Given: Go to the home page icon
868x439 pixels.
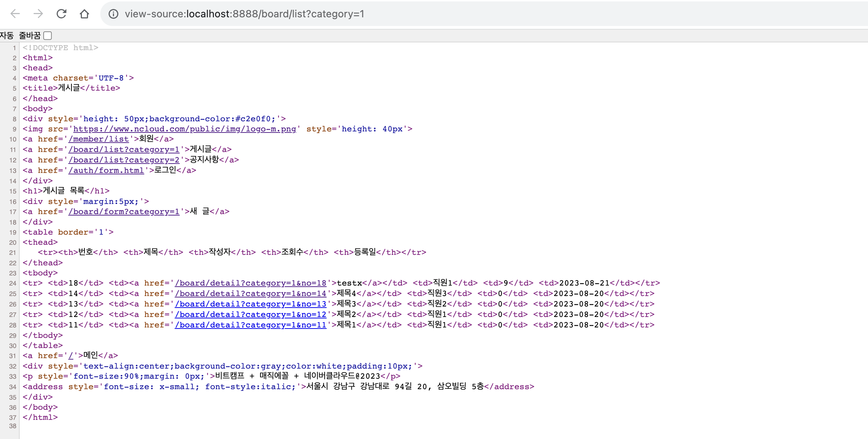Looking at the screenshot, I should point(84,14).
